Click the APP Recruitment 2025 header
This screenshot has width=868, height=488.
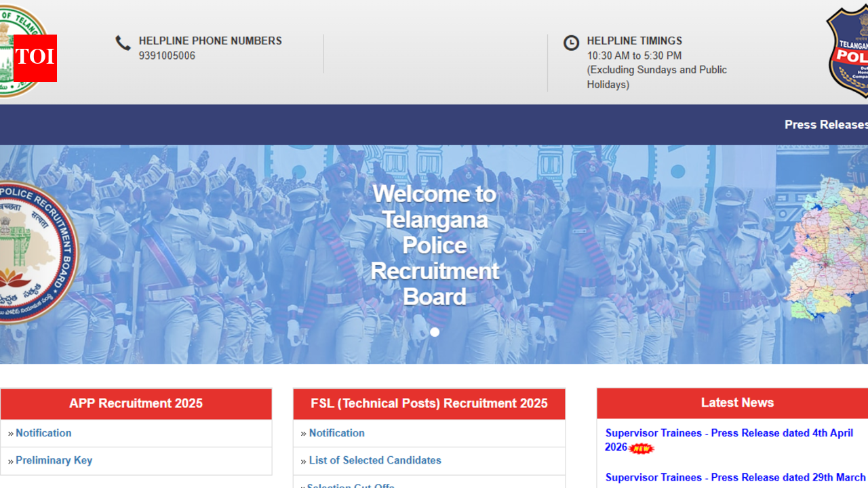(136, 403)
